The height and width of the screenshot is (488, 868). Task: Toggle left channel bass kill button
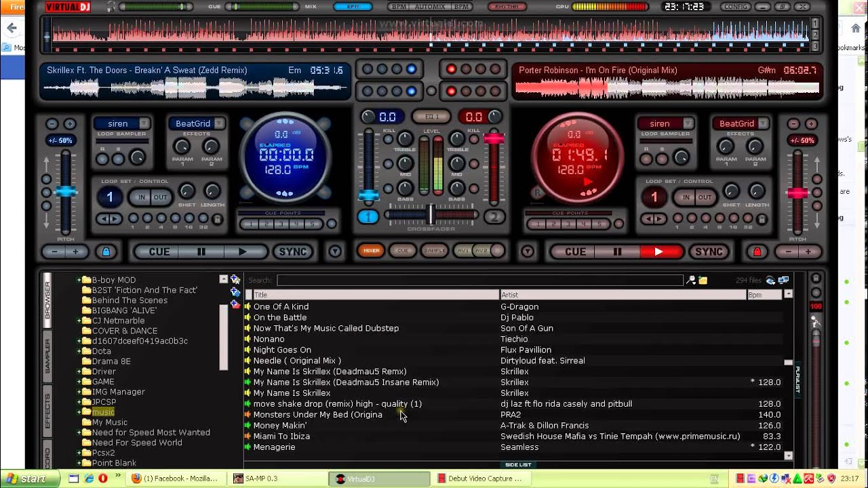coord(389,188)
